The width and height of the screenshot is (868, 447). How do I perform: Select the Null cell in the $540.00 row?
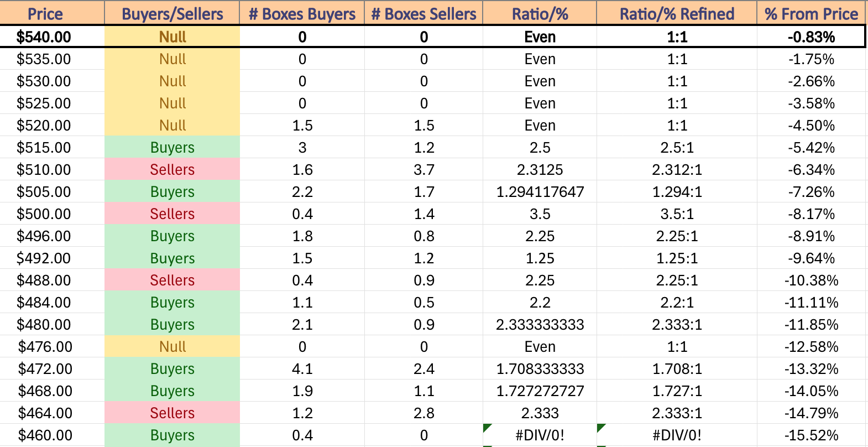click(x=172, y=37)
